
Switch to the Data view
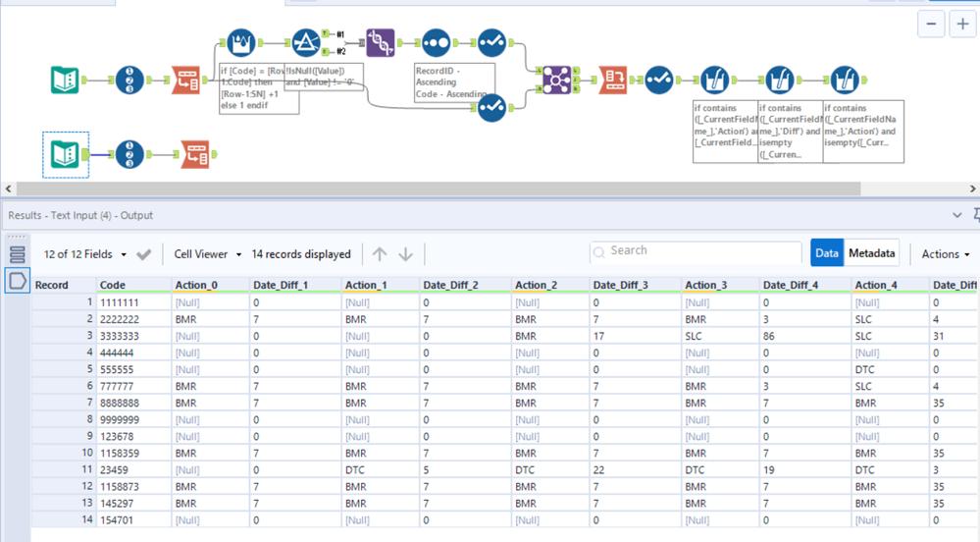coord(827,253)
